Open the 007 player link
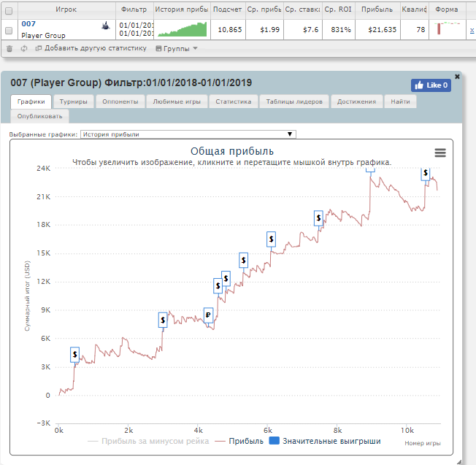 coord(28,23)
